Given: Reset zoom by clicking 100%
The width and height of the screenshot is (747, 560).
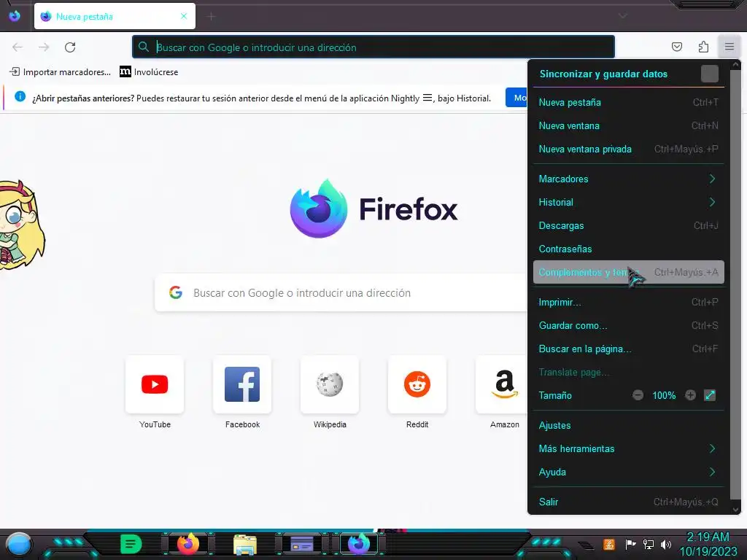Looking at the screenshot, I should click(x=664, y=395).
